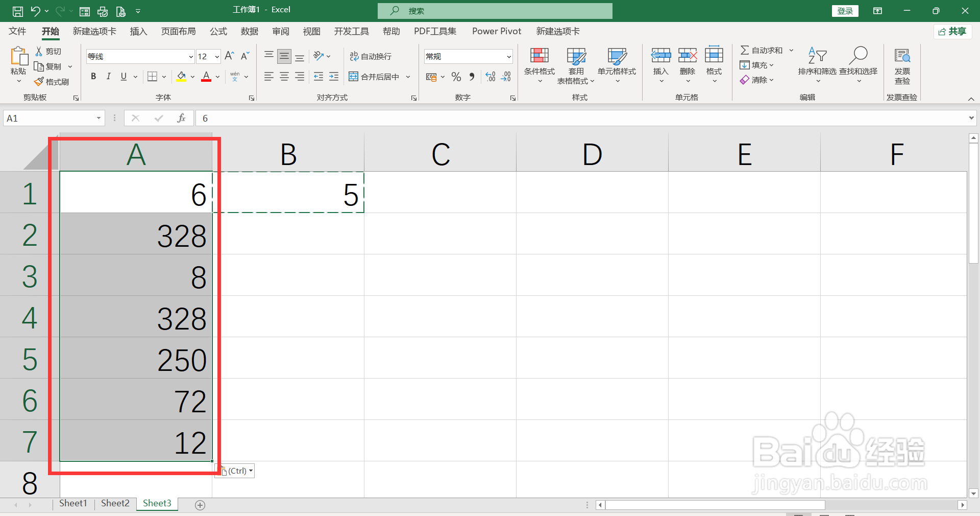Decrease font size with the small A icon
Viewport: 980px width, 516px height.
pyautogui.click(x=245, y=56)
